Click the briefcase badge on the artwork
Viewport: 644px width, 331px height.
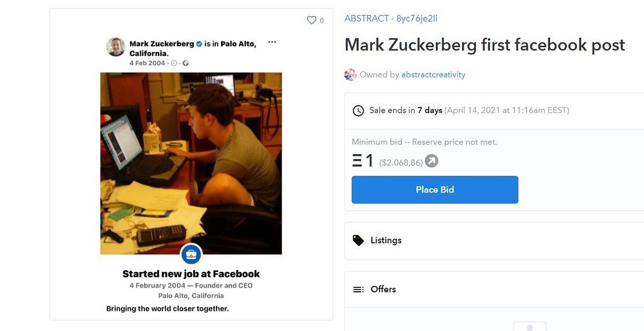tap(191, 254)
